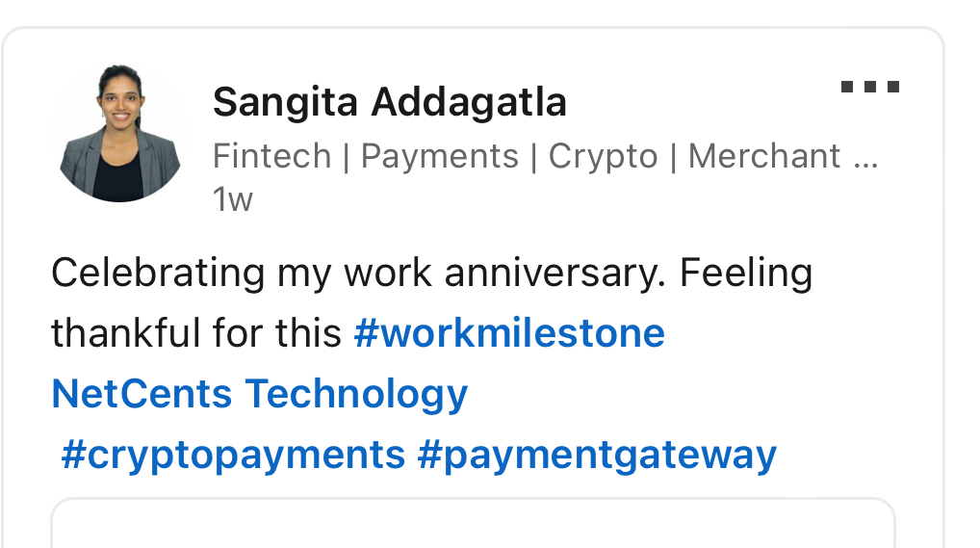
Task: Click the word 'Fintech' in headline
Action: point(271,156)
